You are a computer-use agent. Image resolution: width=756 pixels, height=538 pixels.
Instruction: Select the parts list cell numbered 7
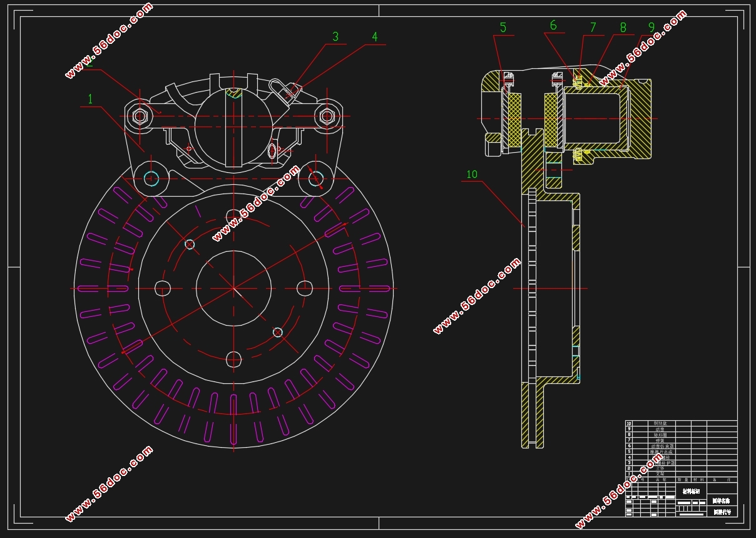pos(629,440)
